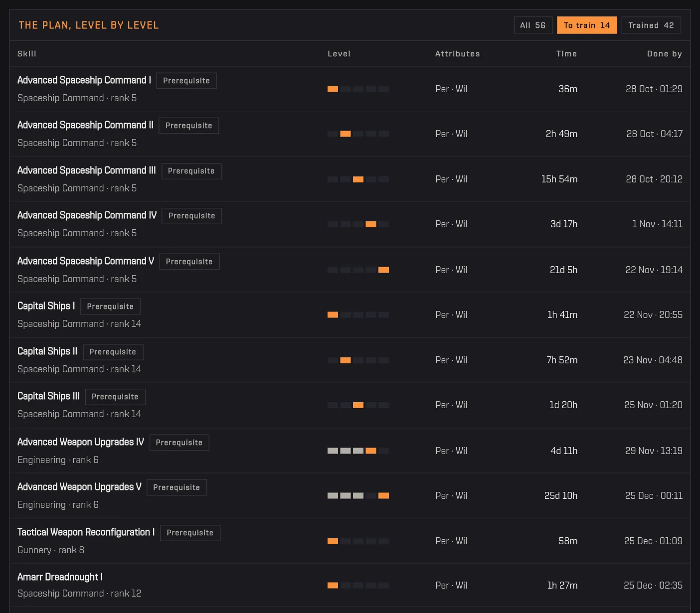Open the Advanced Spaceship Command III skill name
700x613 pixels.
87,170
